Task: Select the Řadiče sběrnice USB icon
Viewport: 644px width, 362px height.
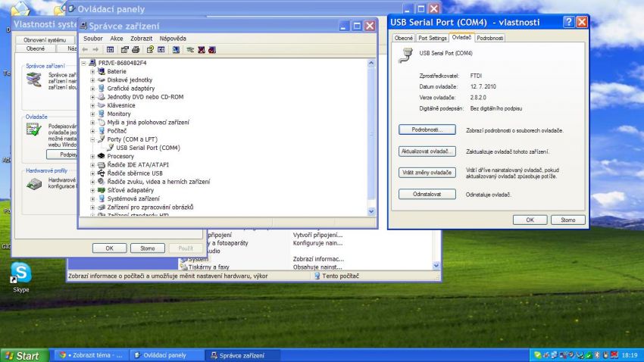Action: point(101,173)
